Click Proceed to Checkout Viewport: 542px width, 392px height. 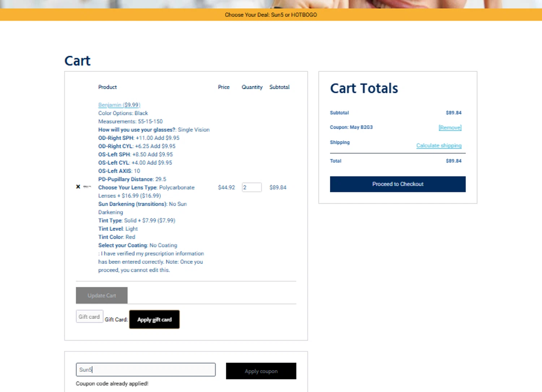(x=397, y=184)
